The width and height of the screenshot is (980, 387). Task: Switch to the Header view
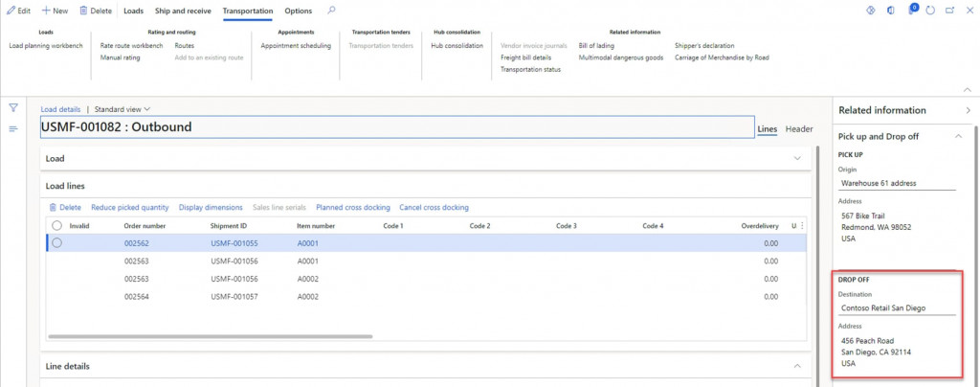(799, 129)
